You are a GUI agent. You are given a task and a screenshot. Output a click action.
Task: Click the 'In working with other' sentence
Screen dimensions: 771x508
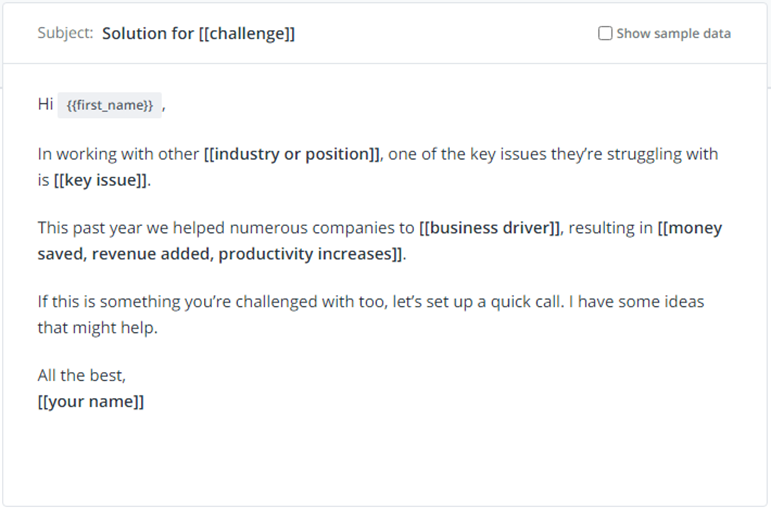(x=118, y=154)
